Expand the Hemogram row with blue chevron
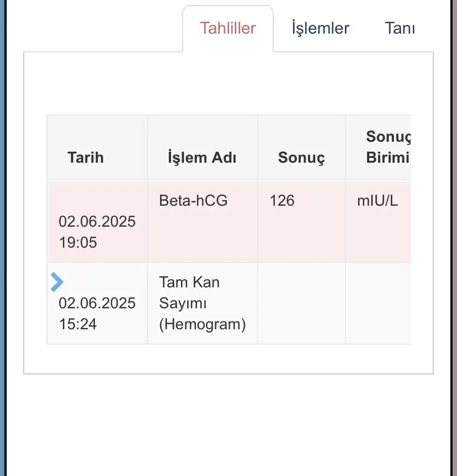 [57, 282]
